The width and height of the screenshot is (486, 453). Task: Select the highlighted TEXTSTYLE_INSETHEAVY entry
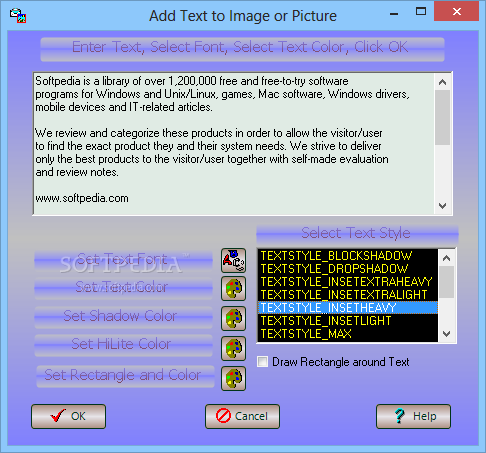[x=348, y=308]
